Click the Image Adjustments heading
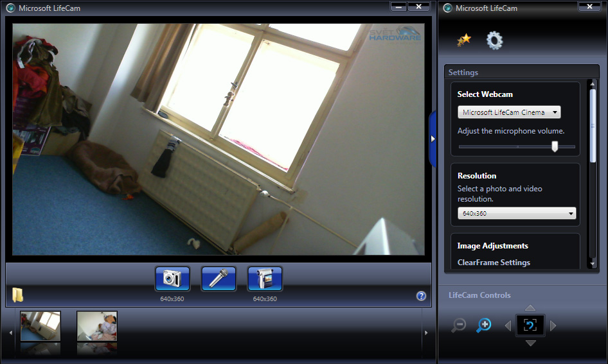 [492, 246]
